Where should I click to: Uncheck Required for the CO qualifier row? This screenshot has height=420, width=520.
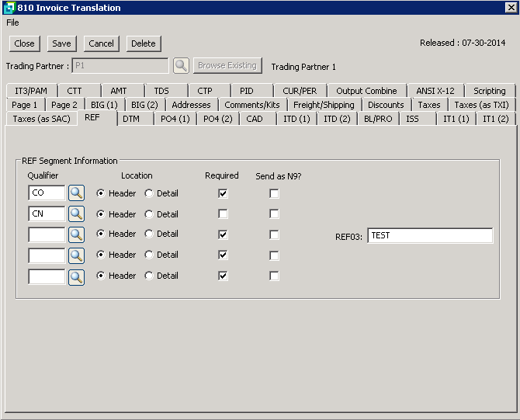223,193
